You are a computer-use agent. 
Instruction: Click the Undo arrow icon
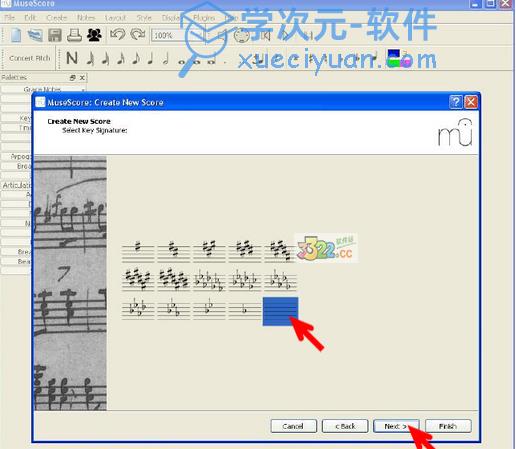coord(118,34)
